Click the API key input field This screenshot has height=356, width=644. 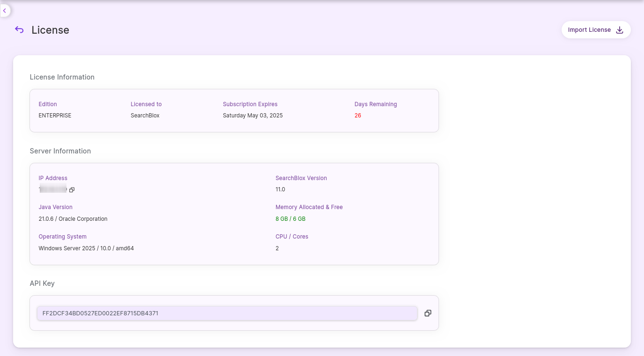click(227, 313)
